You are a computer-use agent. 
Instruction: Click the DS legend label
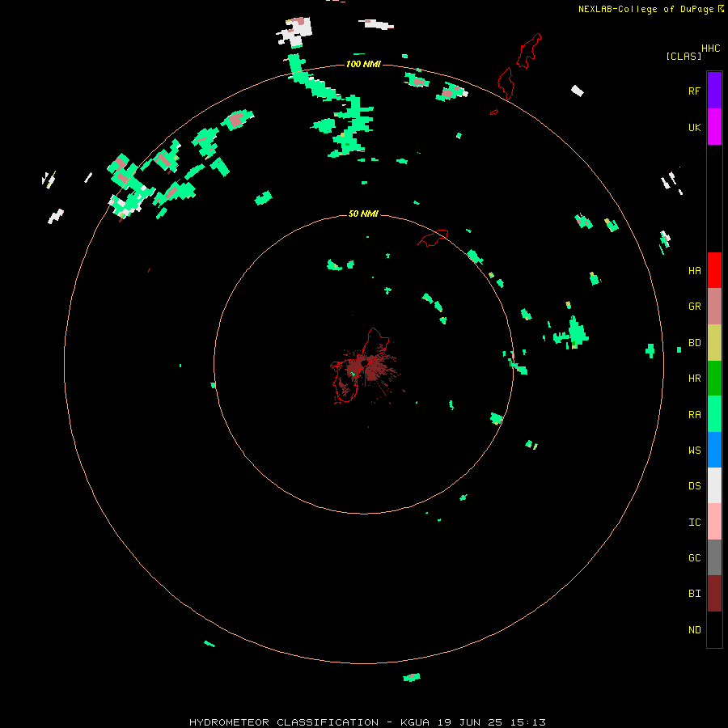pos(694,485)
